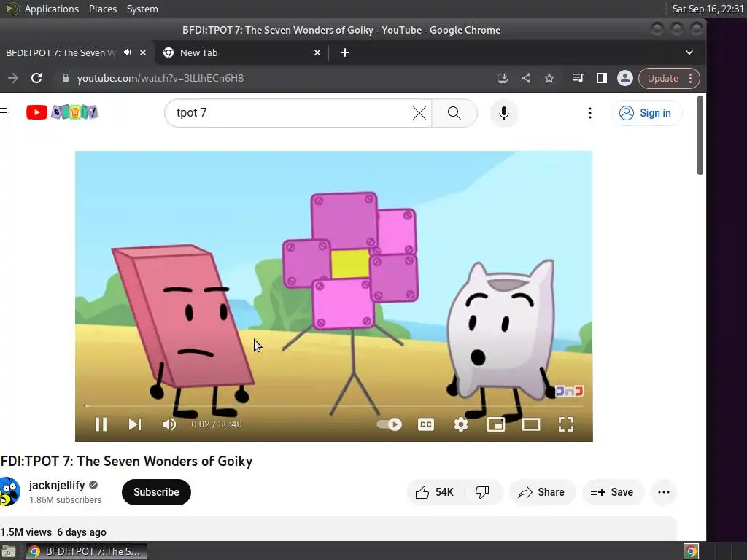Open more actions ellipsis below video
The height and width of the screenshot is (560, 747).
point(664,492)
